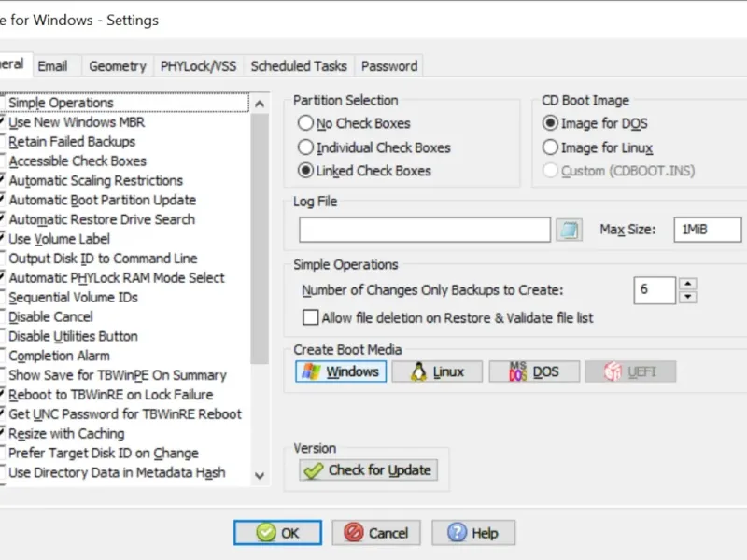Open the Geometry tab
This screenshot has width=747, height=560.
[x=118, y=65]
